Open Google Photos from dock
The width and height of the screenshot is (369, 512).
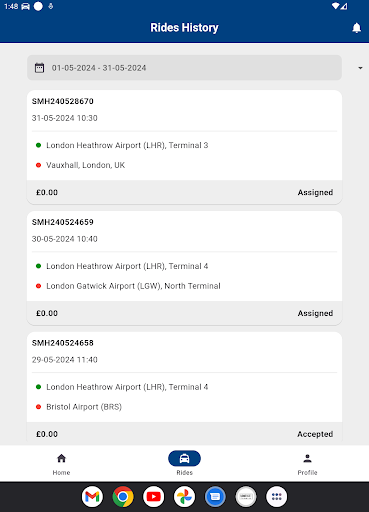point(184,497)
